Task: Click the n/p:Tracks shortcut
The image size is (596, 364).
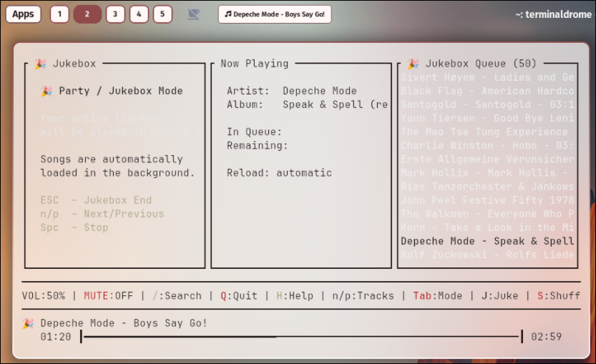Action: (x=363, y=296)
